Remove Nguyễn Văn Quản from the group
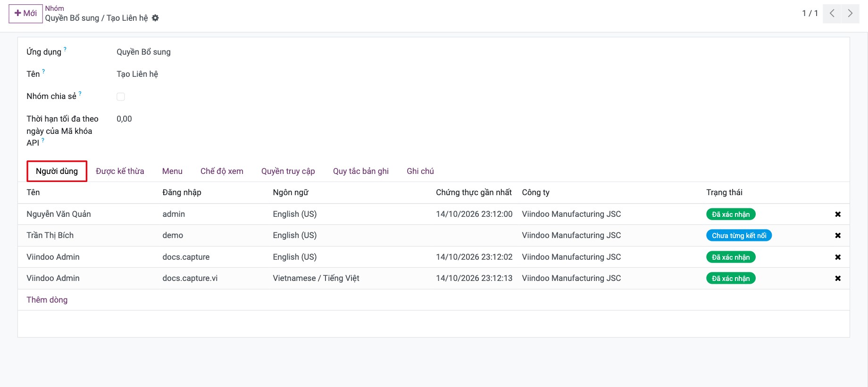Image resolution: width=868 pixels, height=387 pixels. pos(838,214)
